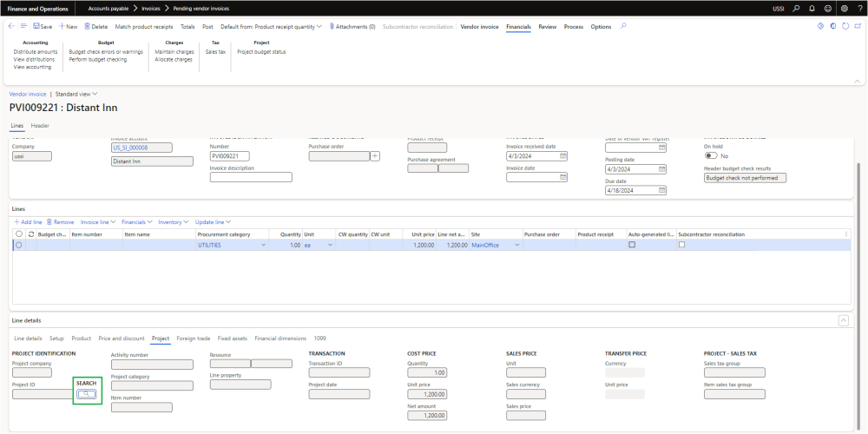This screenshot has height=434, width=868.
Task: Open the settings gear icon
Action: [844, 8]
